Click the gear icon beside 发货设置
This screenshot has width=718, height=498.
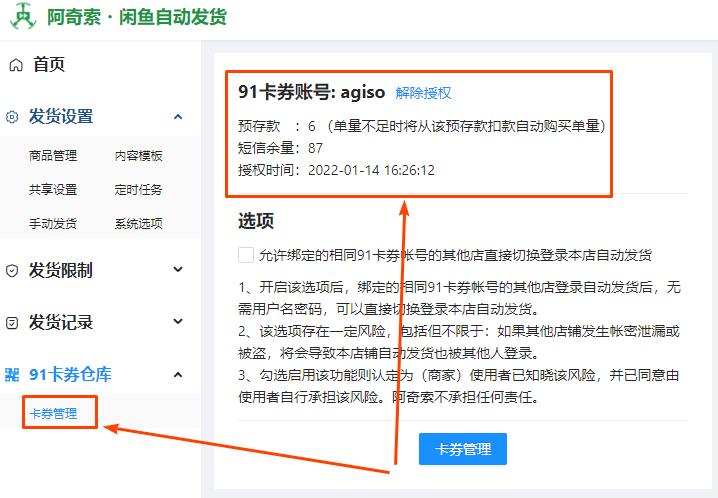pyautogui.click(x=12, y=117)
